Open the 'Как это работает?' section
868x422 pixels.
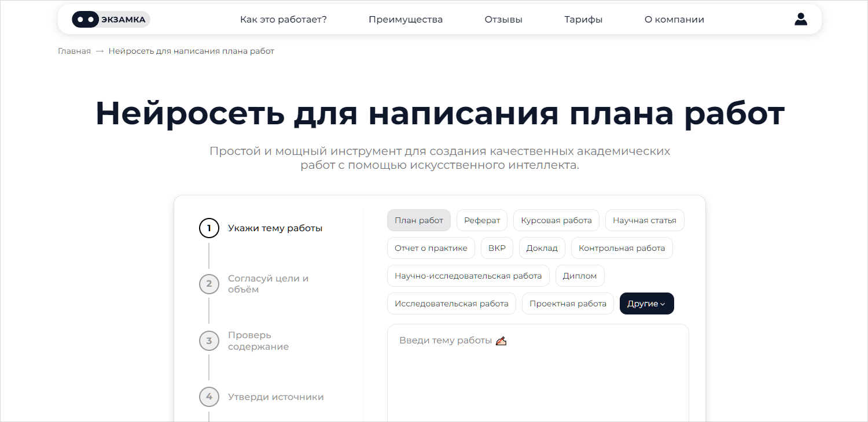point(283,18)
